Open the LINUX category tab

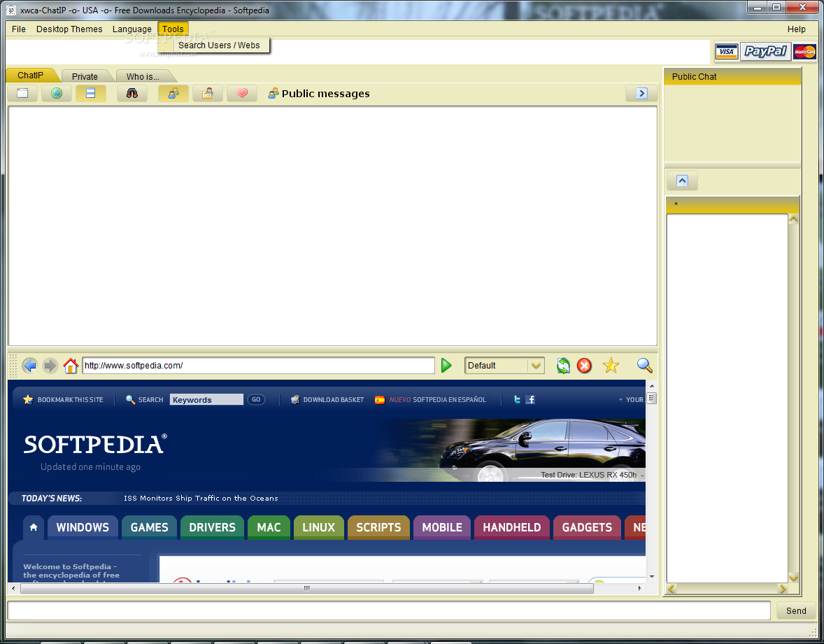(x=318, y=527)
